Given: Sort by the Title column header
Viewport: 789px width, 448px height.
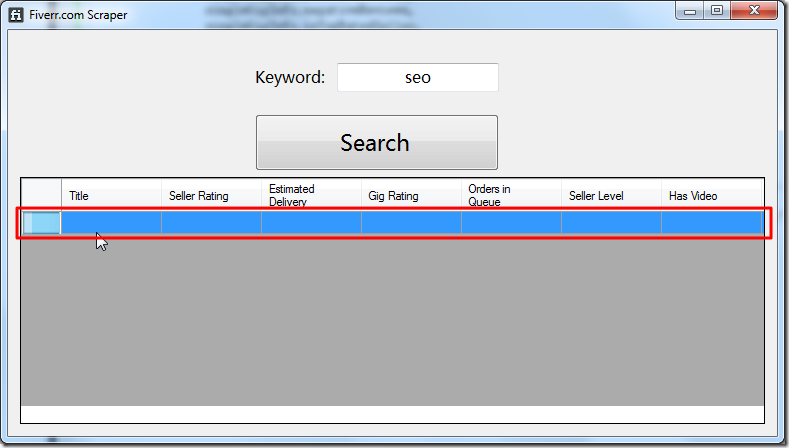Looking at the screenshot, I should click(110, 196).
